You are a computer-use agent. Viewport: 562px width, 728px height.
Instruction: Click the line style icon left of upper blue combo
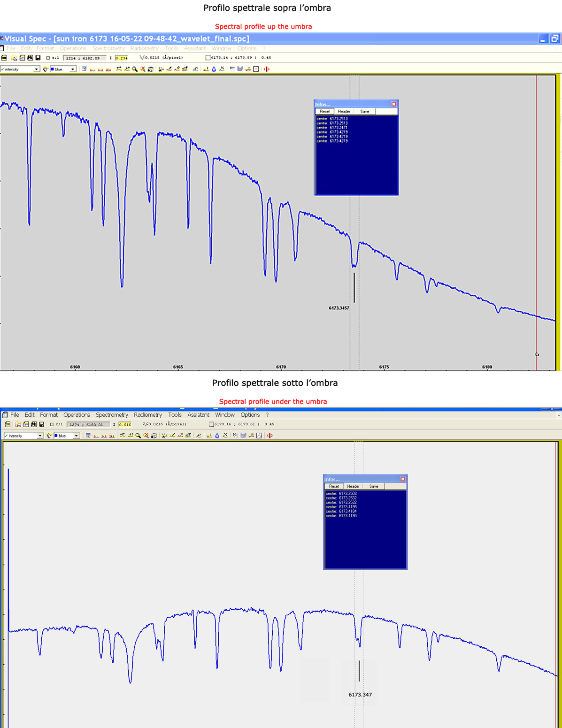pos(46,69)
